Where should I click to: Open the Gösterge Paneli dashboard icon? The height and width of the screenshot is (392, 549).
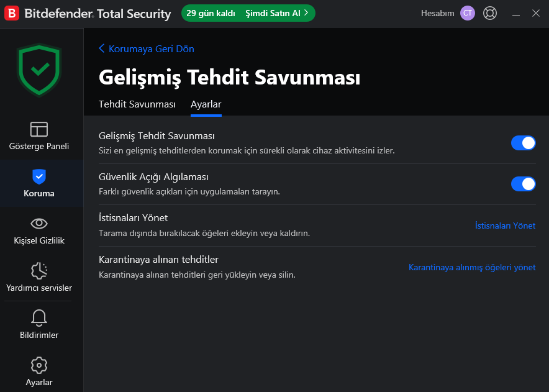pyautogui.click(x=39, y=129)
